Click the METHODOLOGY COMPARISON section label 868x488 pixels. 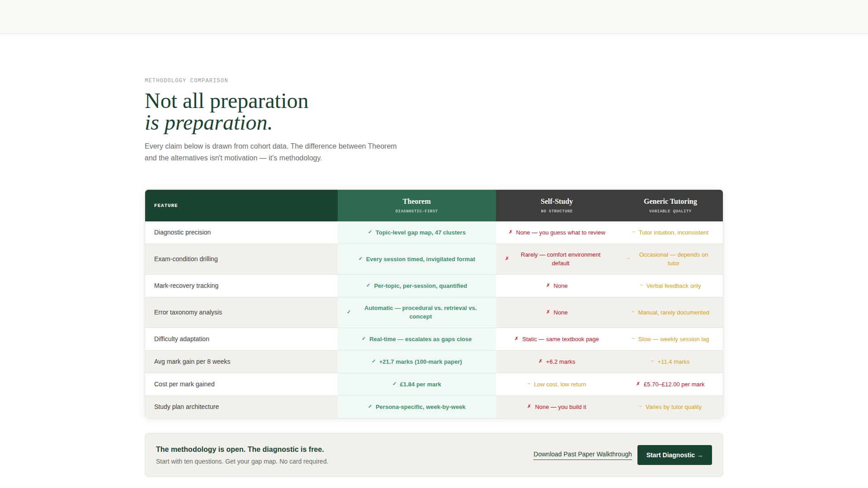(186, 80)
